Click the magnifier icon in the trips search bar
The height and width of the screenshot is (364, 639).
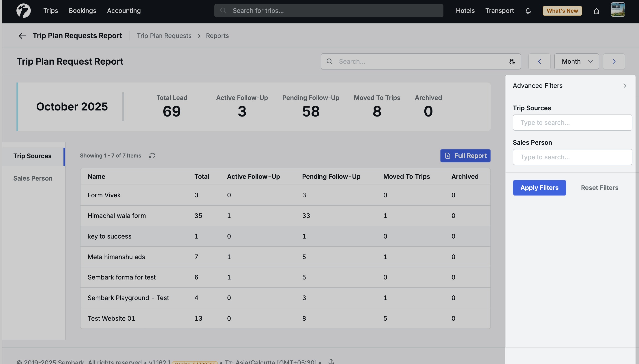pyautogui.click(x=223, y=10)
